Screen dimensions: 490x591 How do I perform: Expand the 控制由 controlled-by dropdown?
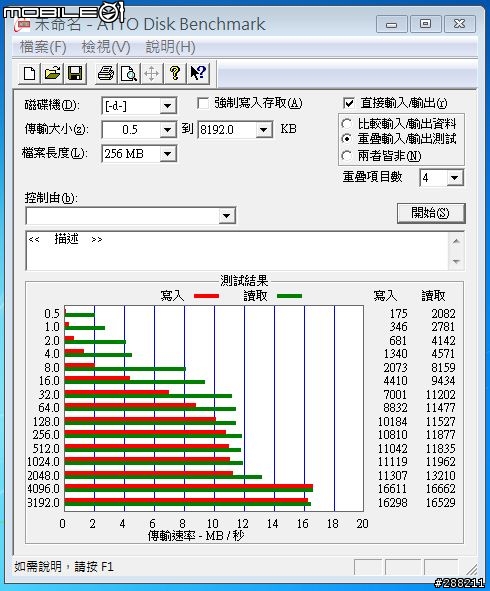(227, 216)
